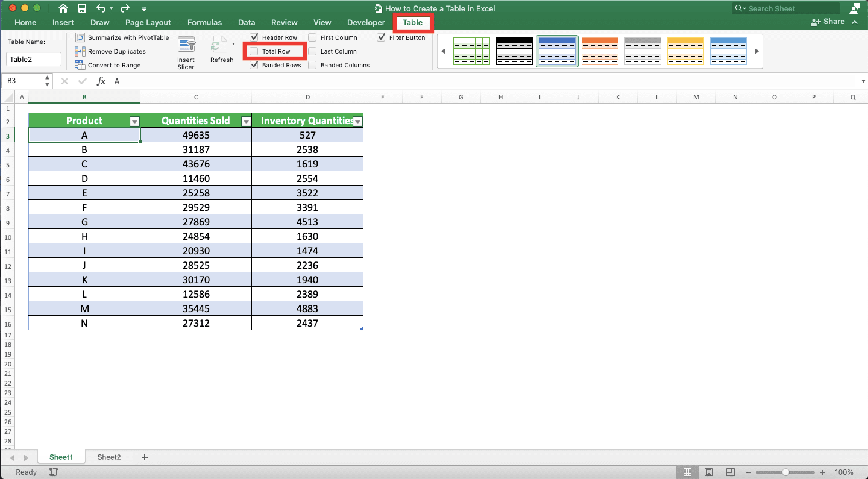Screen dimensions: 868x479
Task: Open the comments icon beside Search Sheet
Action: click(x=854, y=8)
